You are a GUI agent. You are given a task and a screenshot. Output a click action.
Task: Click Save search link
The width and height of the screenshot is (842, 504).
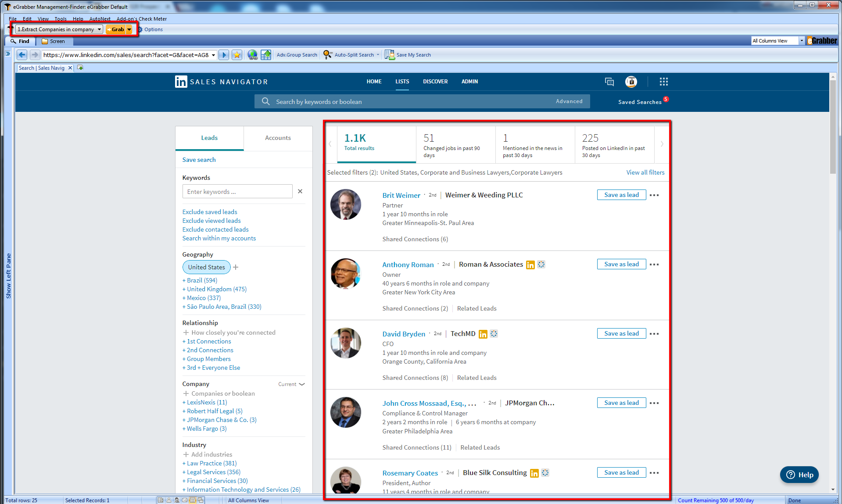[199, 160]
